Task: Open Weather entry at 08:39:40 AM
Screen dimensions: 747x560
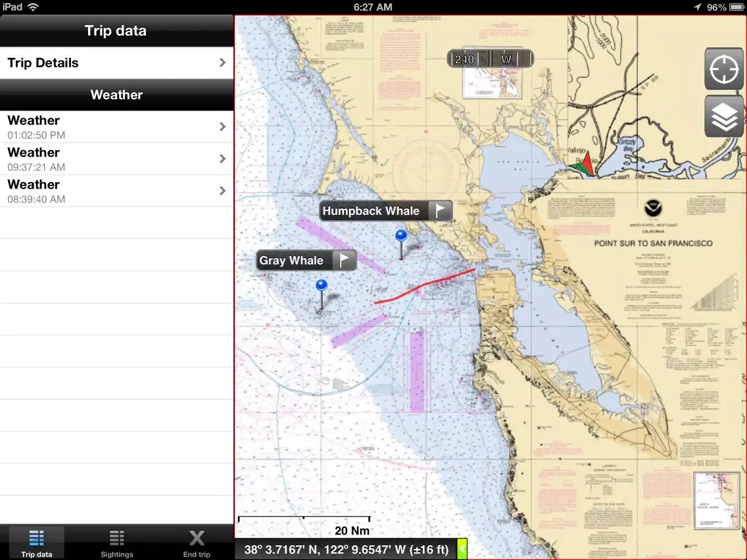Action: click(x=117, y=191)
